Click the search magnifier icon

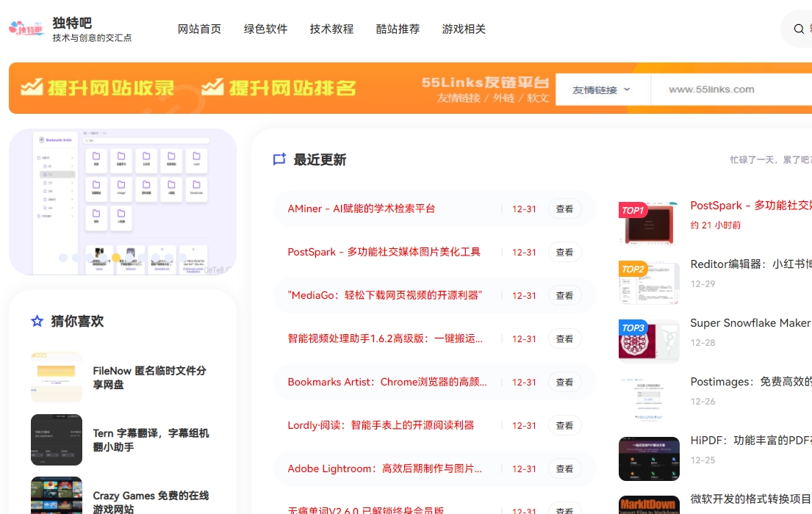pos(798,29)
